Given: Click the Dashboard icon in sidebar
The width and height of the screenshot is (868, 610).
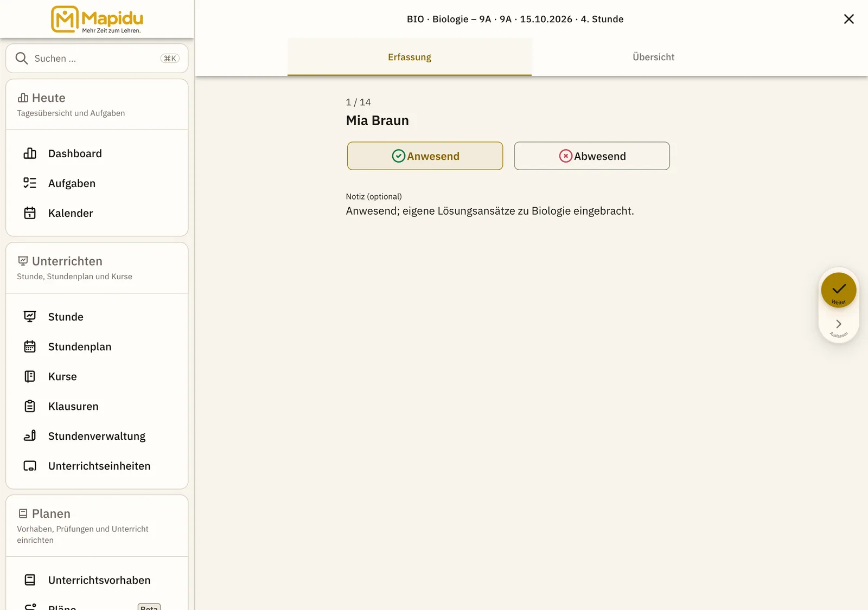Looking at the screenshot, I should [30, 153].
